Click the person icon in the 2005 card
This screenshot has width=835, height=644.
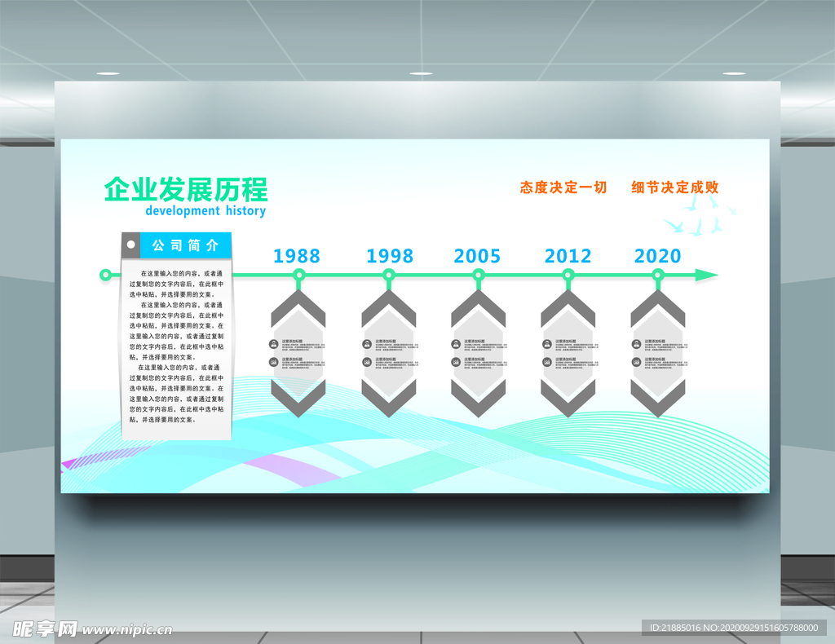point(456,344)
